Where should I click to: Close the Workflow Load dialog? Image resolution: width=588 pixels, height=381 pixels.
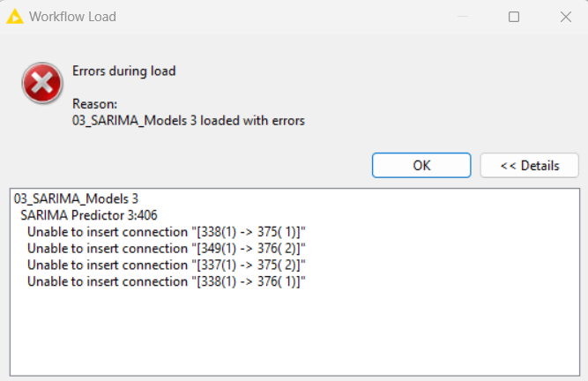565,17
